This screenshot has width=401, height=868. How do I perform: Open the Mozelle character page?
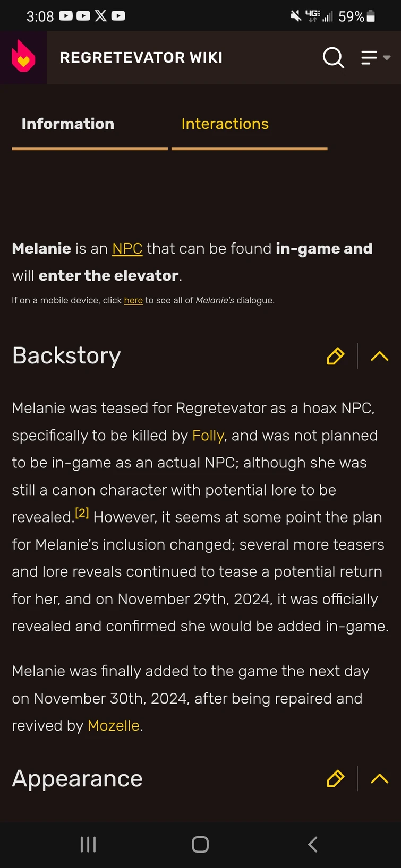coord(113,725)
